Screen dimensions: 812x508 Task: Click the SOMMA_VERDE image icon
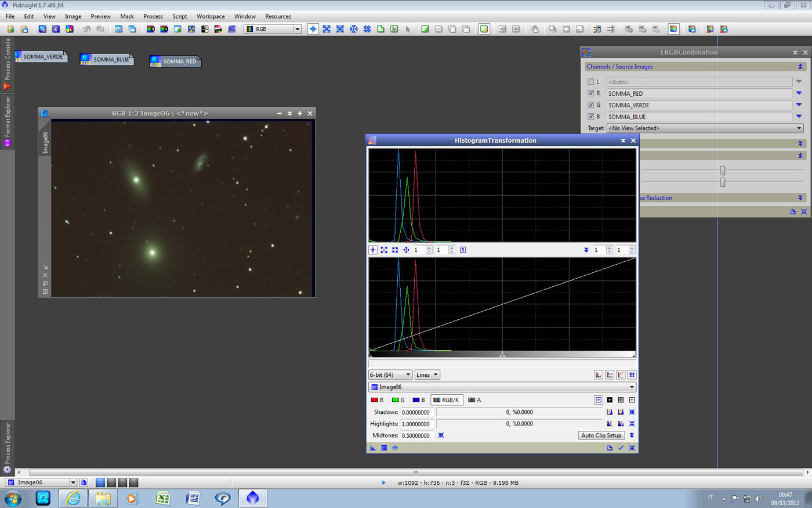pos(41,56)
